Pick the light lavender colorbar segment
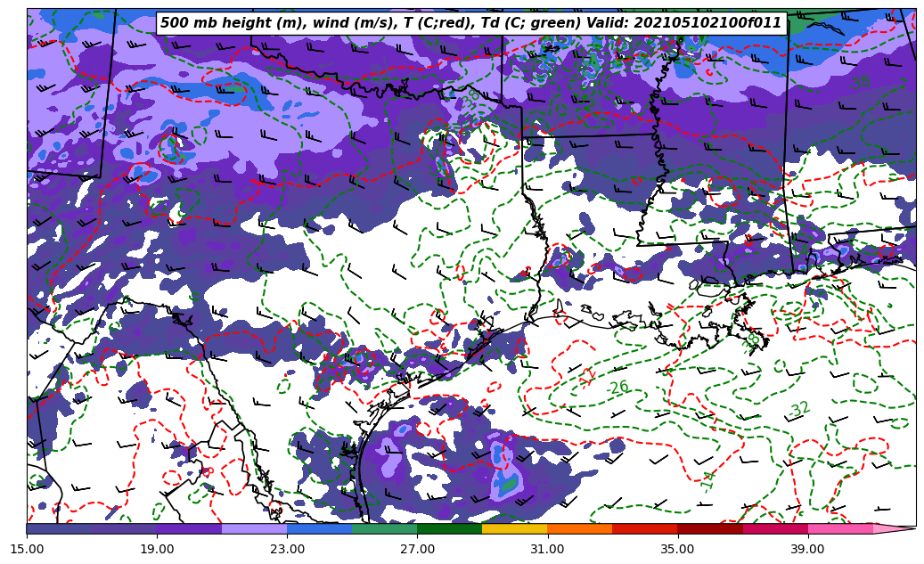 click(255, 528)
